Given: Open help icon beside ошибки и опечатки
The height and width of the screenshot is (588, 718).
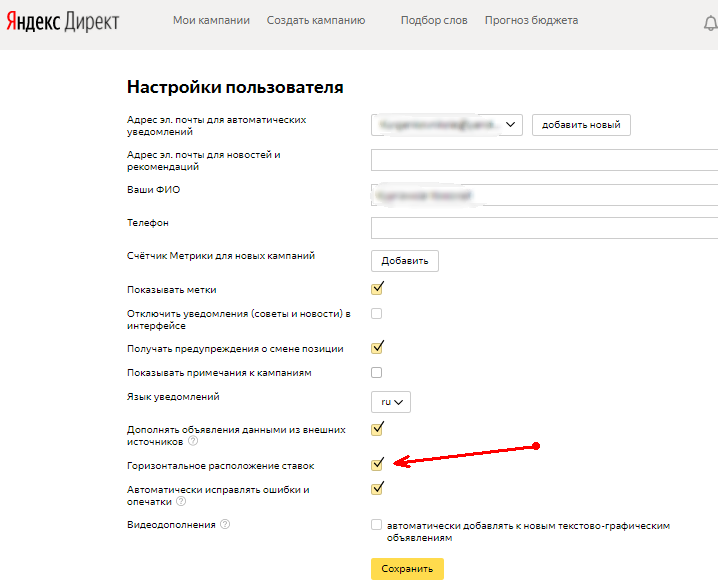Looking at the screenshot, I should [x=181, y=501].
